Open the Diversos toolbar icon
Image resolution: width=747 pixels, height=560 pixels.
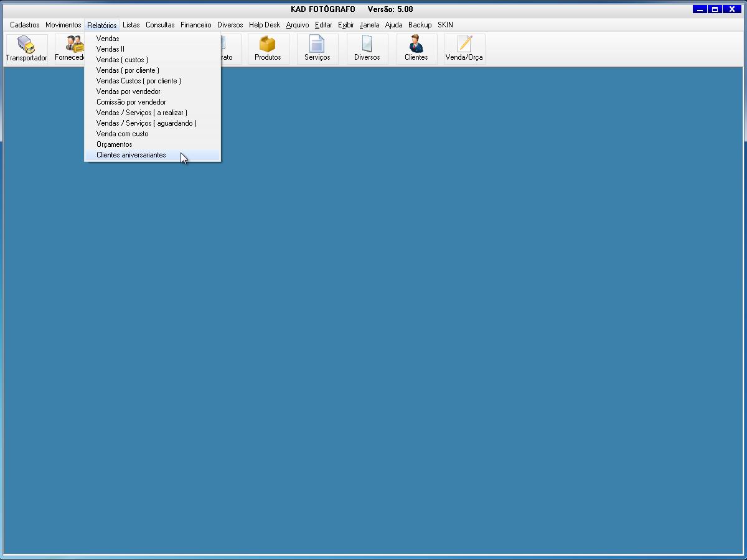[367, 45]
